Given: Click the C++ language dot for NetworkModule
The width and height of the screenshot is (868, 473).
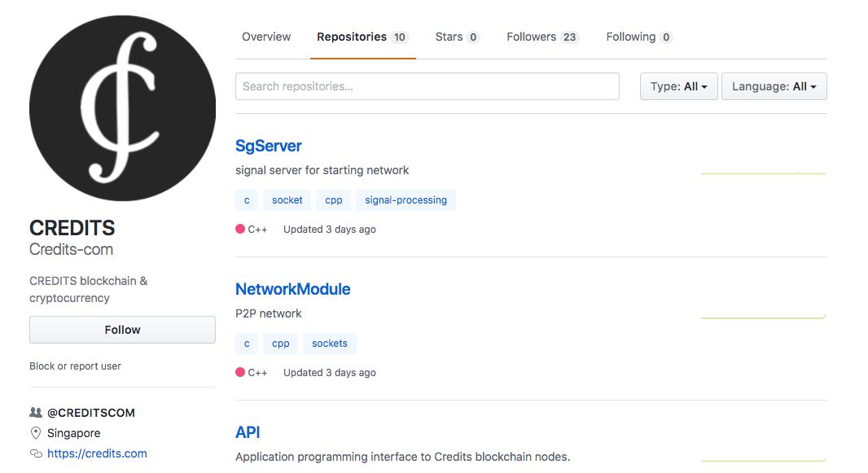Looking at the screenshot, I should click(x=240, y=373).
